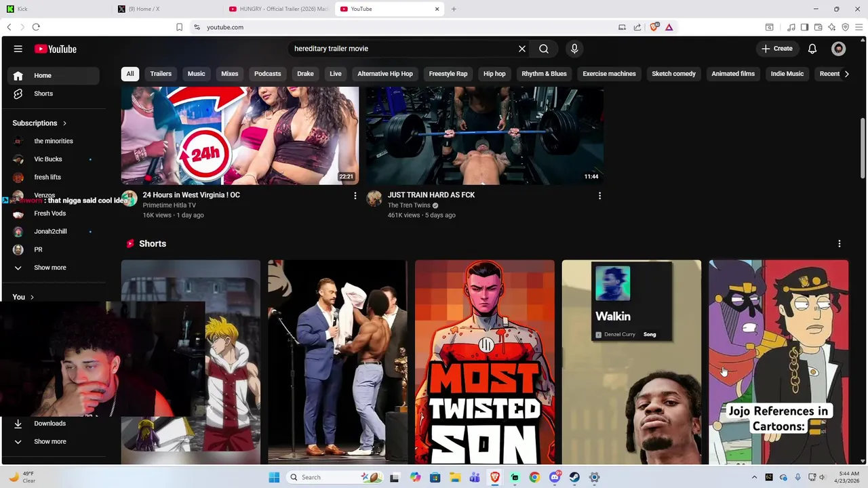Open options for 24 Hours in West Virginia video
The height and width of the screenshot is (488, 868).
pos(355,195)
